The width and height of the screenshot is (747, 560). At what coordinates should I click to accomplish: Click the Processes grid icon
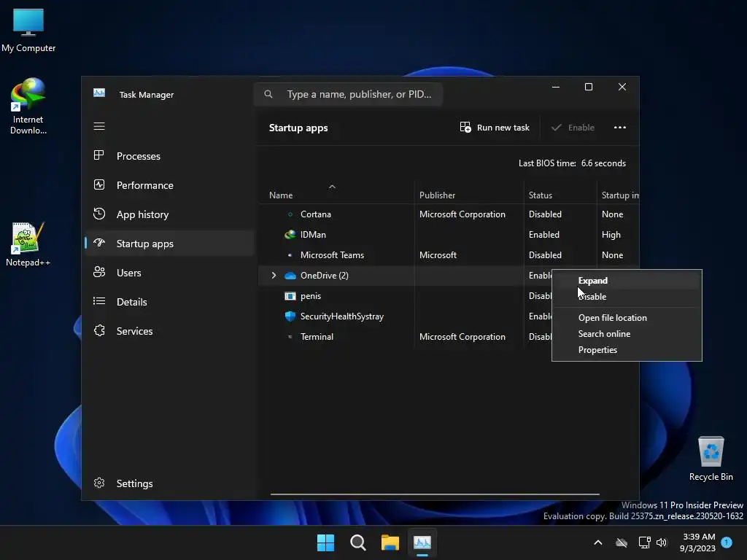click(x=98, y=155)
